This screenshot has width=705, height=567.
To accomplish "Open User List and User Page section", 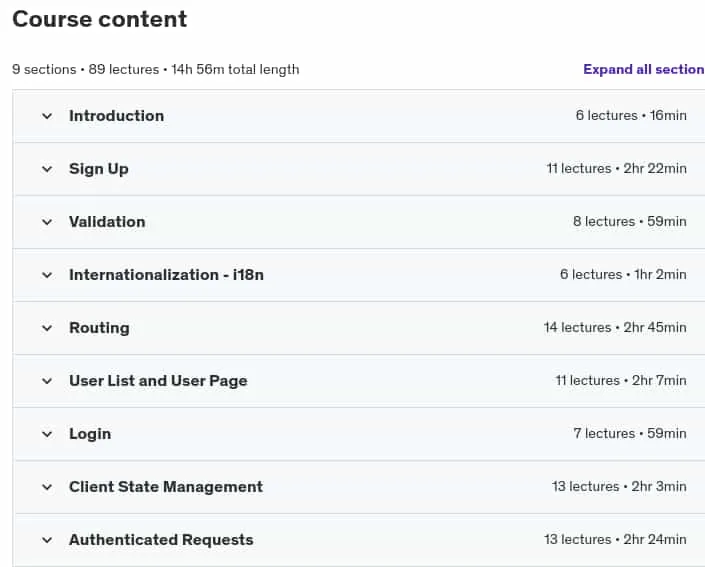I will click(x=158, y=381).
